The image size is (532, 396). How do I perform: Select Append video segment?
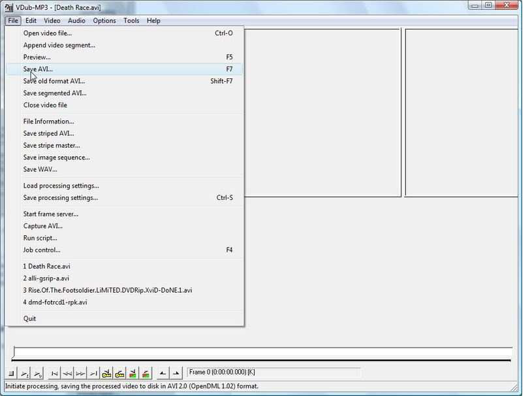pos(125,45)
